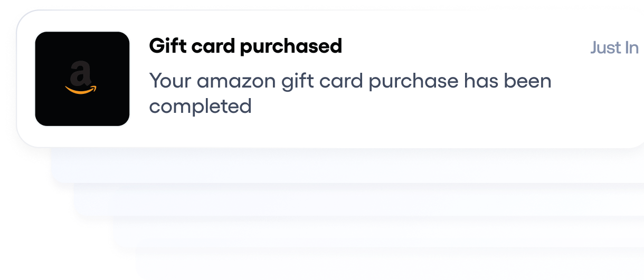The image size is (644, 280).
Task: Show the faintest bottom card in the stack
Action: pos(391,263)
